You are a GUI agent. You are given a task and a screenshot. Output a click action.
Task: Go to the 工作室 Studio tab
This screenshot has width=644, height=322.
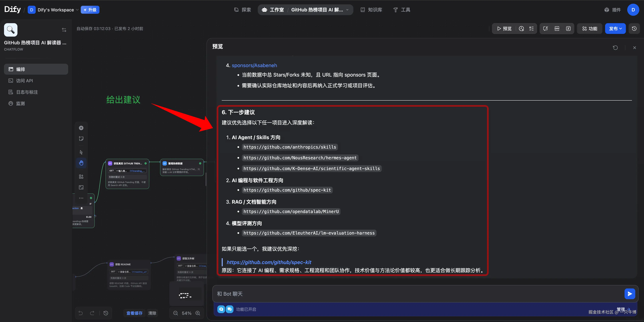(x=273, y=10)
